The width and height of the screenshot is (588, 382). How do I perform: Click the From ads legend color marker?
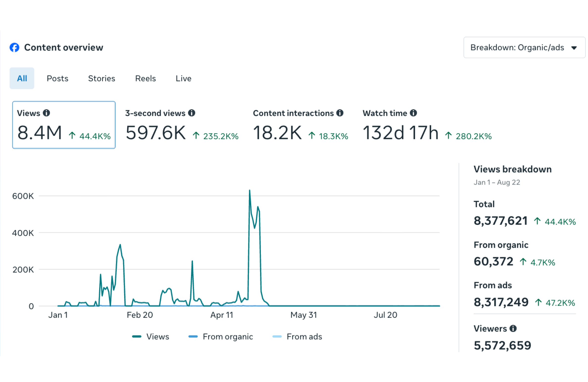point(277,336)
